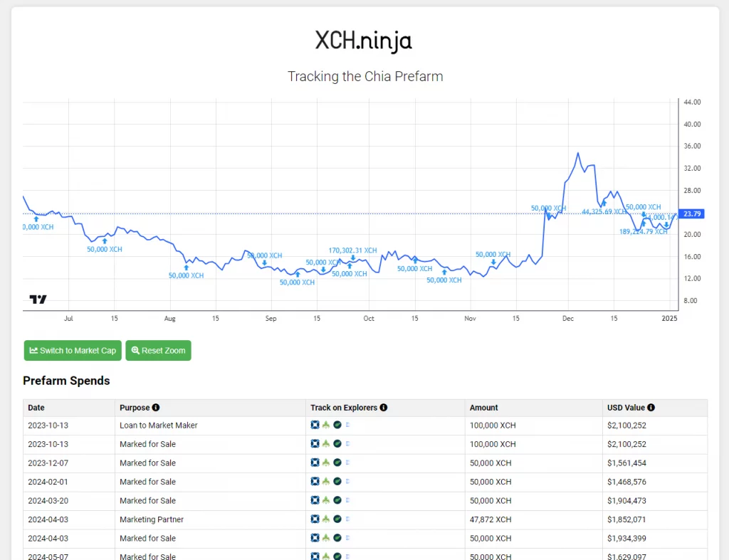
Task: Open dark green leaf explorer icon for Marketing Partner row
Action: (337, 519)
